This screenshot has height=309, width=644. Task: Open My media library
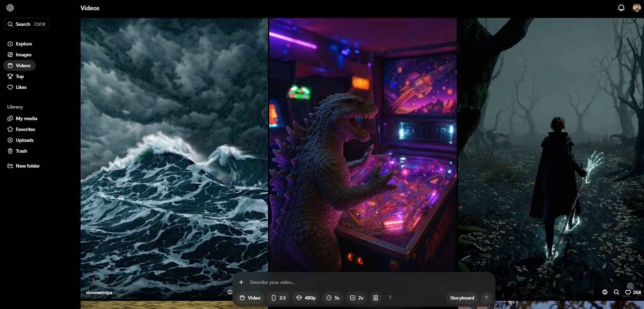point(22,118)
